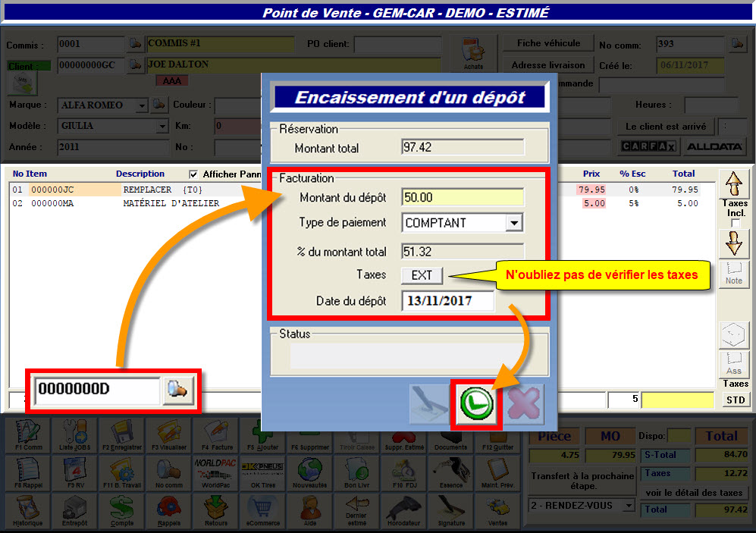Click the lookup icon beside the Marque dropdown
The height and width of the screenshot is (533, 756).
click(x=158, y=104)
